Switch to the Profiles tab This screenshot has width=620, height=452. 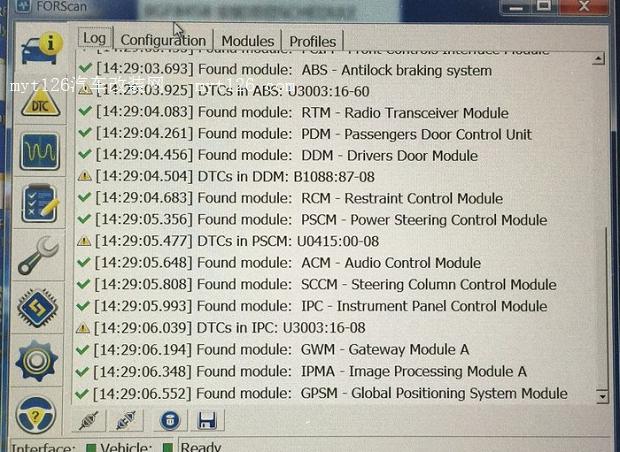[312, 41]
